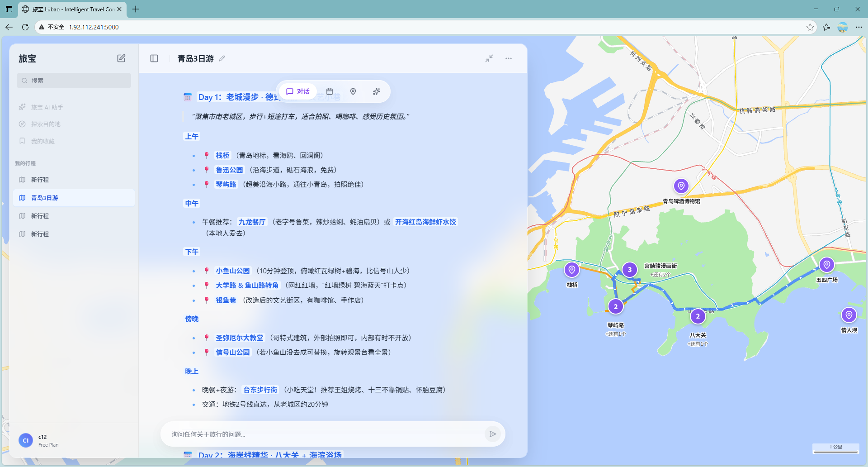The width and height of the screenshot is (868, 467).
Task: Open the 九龙餐厅 restaurant link
Action: pos(252,222)
